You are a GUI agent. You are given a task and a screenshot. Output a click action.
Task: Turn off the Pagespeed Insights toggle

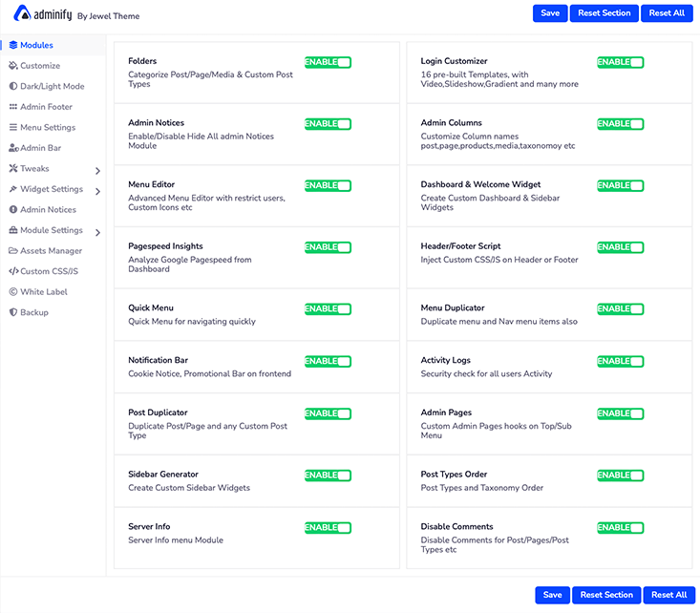tap(328, 247)
